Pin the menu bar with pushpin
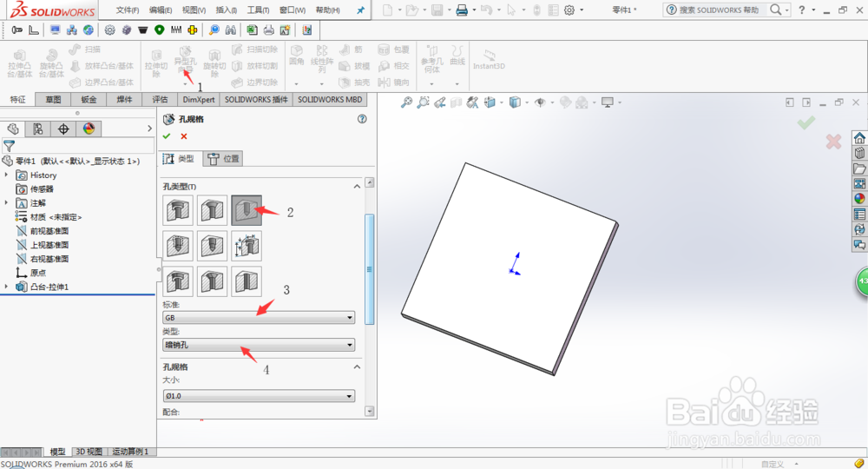This screenshot has width=868, height=469. click(x=360, y=10)
